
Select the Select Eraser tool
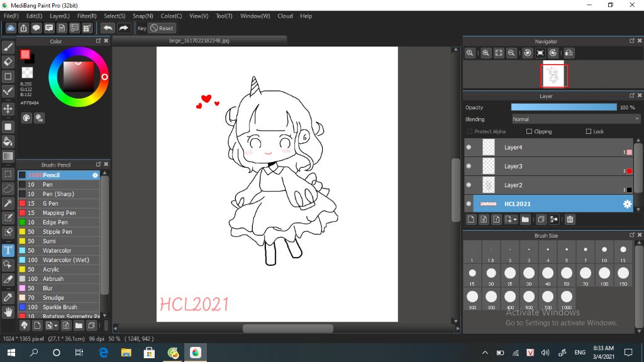tap(8, 232)
